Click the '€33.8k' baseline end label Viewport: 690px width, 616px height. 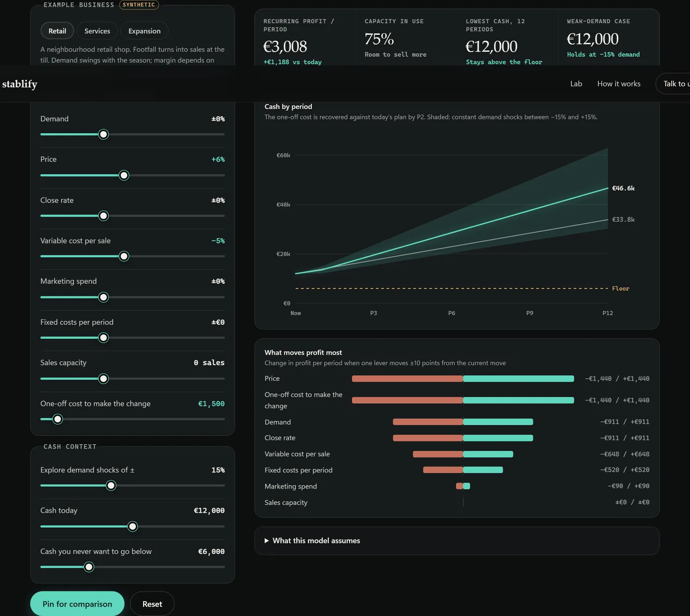pos(623,219)
